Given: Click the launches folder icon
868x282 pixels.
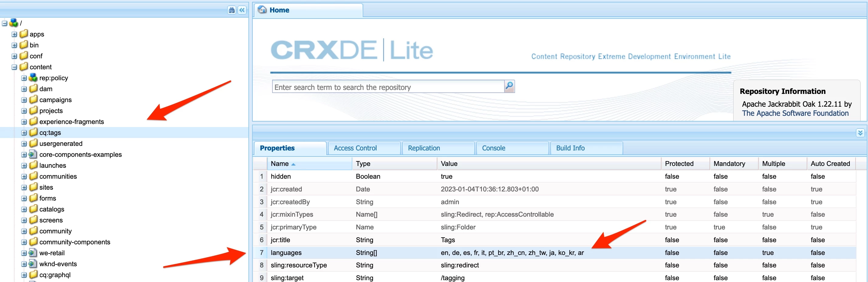Looking at the screenshot, I should [33, 165].
